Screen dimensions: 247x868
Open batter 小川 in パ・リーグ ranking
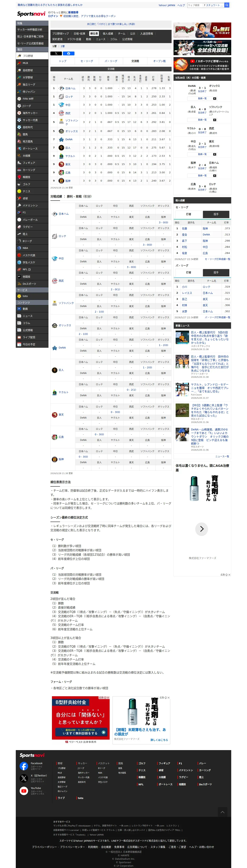coord(184,287)
